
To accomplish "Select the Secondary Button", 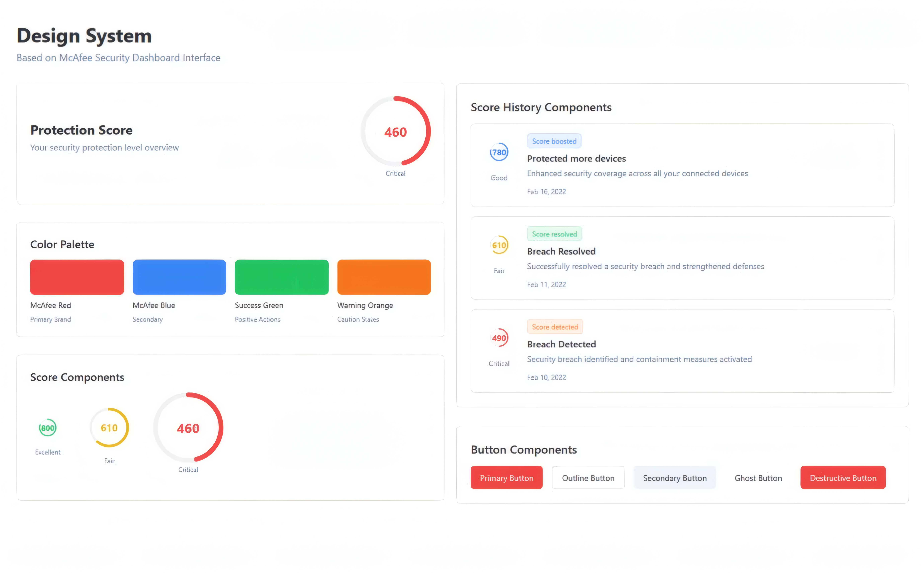I will pyautogui.click(x=674, y=477).
